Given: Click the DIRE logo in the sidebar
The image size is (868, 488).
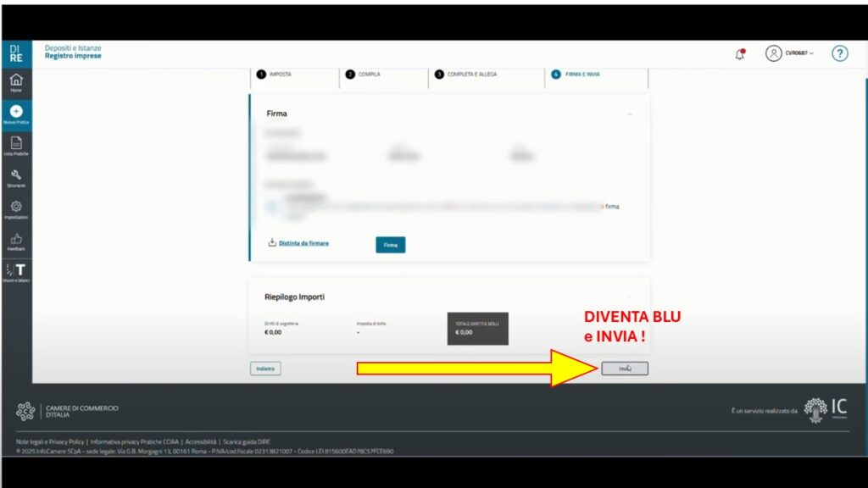Looking at the screenshot, I should coord(16,53).
